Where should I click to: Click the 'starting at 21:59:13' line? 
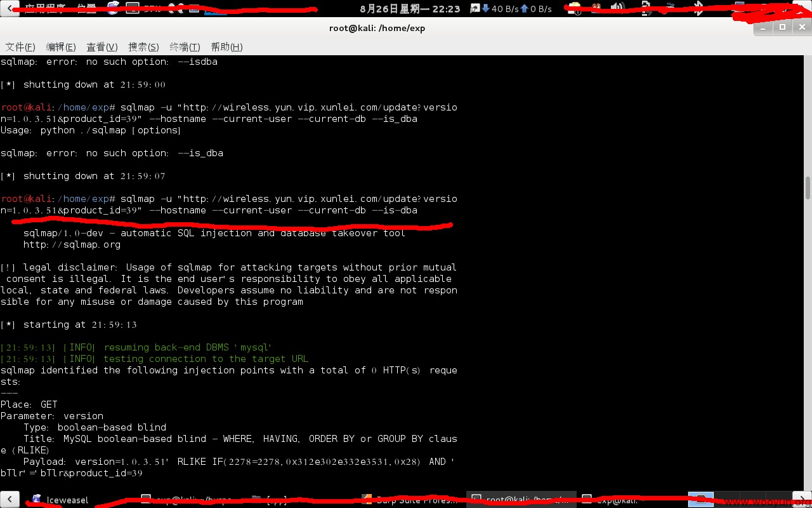pyautogui.click(x=69, y=324)
